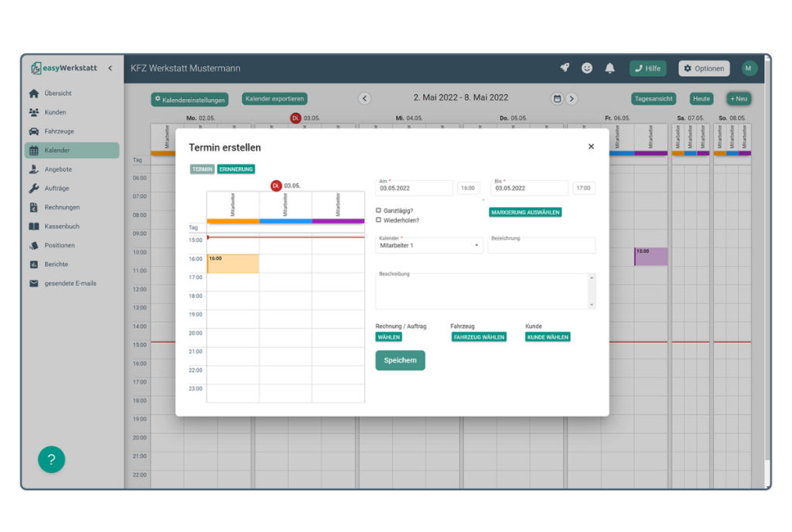Open the calendar date picker icon
Image resolution: width=792 pixels, height=532 pixels.
tap(557, 98)
